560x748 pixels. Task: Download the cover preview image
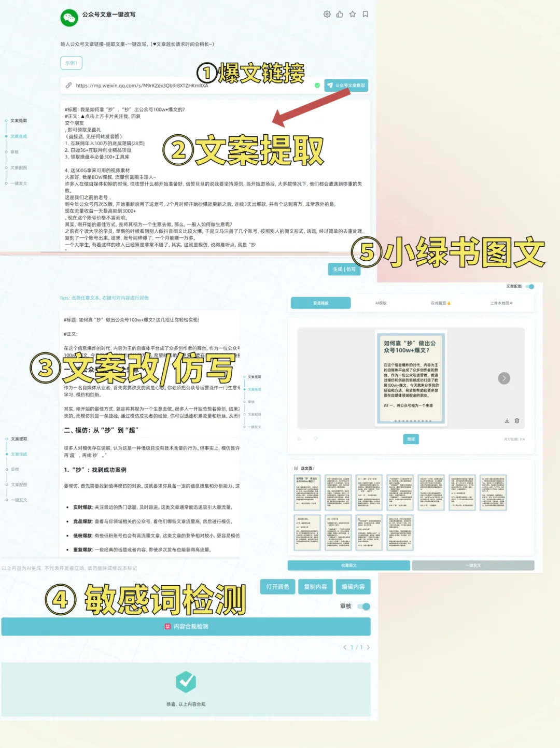507,420
